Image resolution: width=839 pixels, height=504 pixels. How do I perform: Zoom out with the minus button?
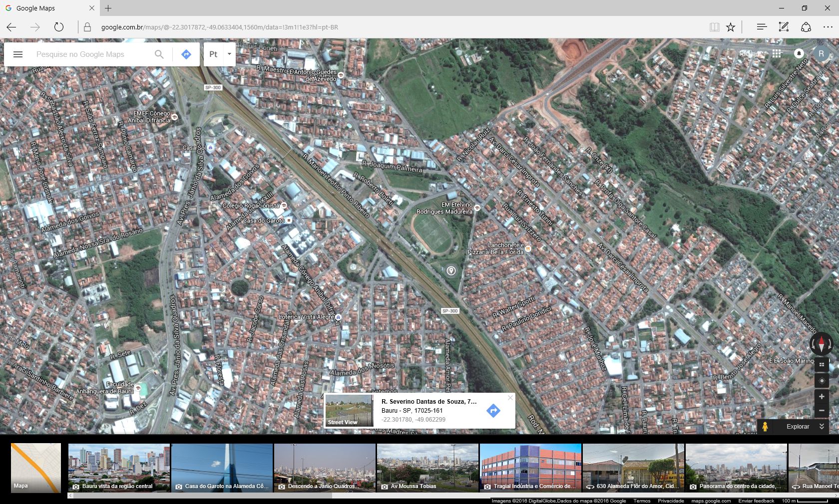822,410
